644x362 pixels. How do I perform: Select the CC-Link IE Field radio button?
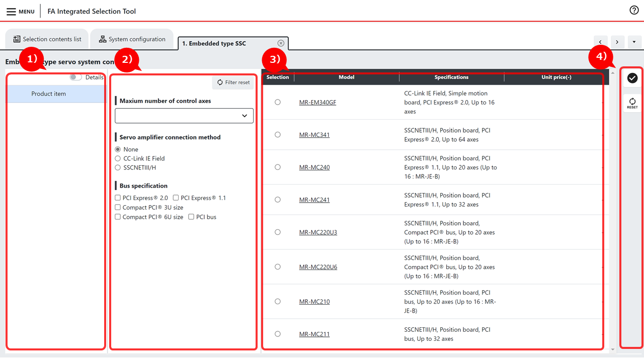(118, 158)
